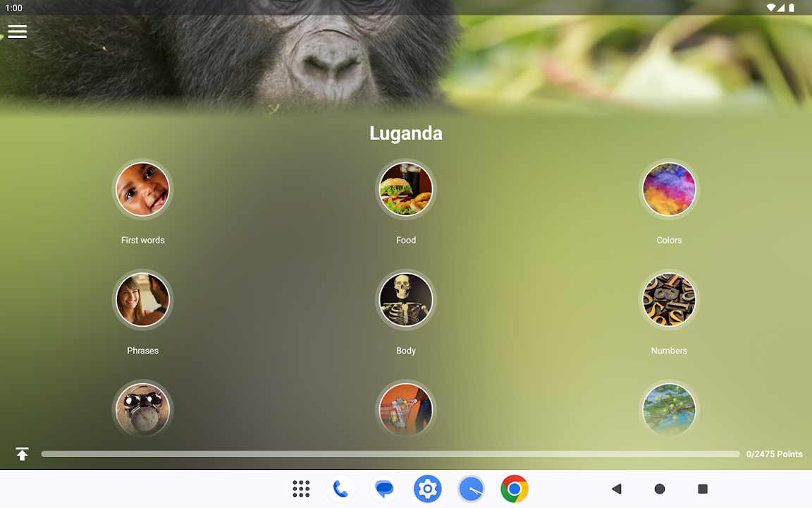Tap the scroll-to-top arrow icon
Image resolution: width=812 pixels, height=508 pixels.
pos(23,454)
